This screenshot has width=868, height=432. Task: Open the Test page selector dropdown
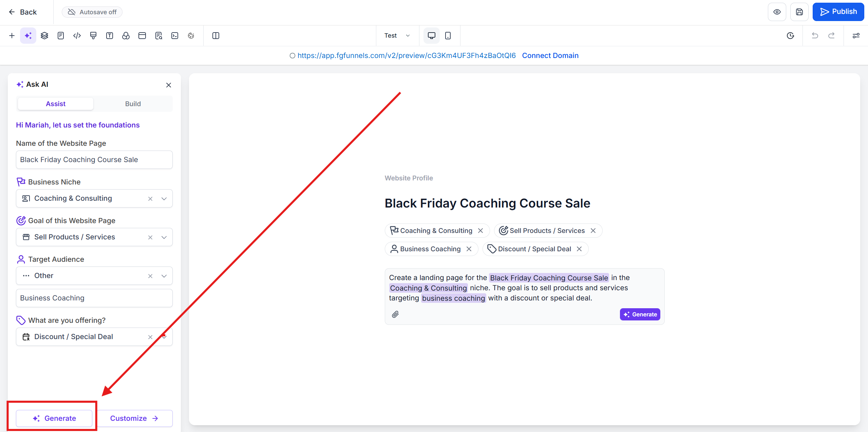(397, 36)
